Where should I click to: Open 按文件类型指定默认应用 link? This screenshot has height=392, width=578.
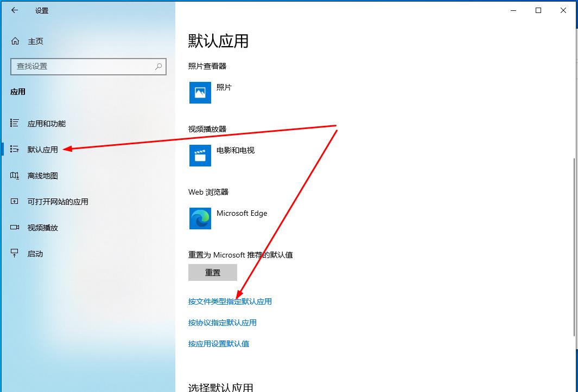[x=230, y=301]
